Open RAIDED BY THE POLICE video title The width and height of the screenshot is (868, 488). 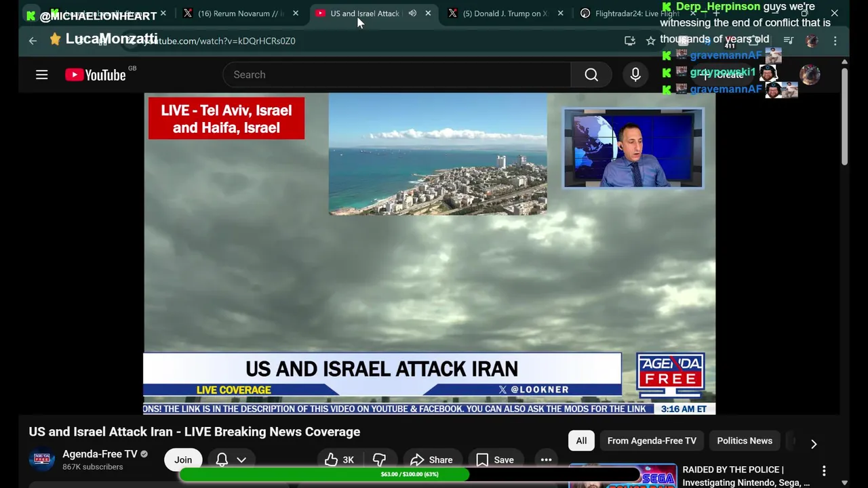(x=746, y=476)
